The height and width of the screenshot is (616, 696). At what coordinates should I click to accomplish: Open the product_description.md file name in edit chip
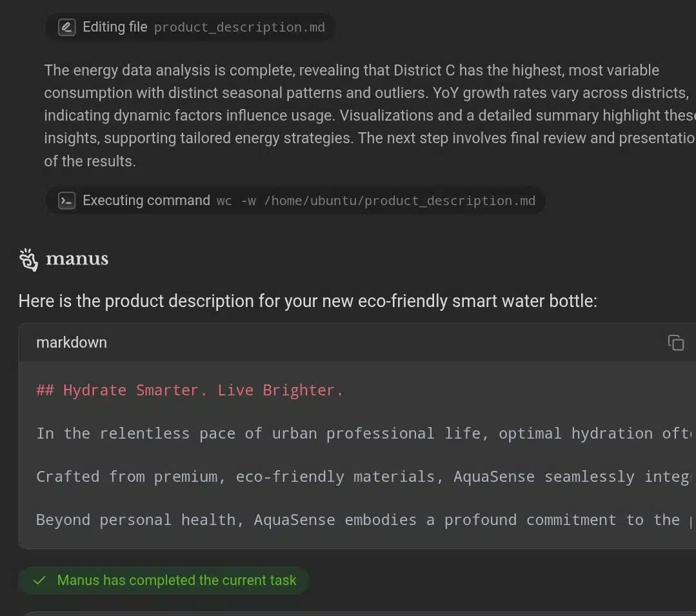pyautogui.click(x=239, y=28)
